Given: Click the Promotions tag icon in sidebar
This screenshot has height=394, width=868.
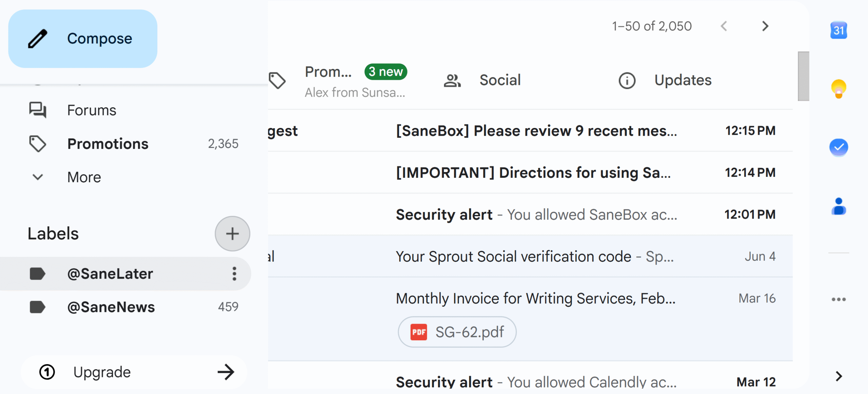Looking at the screenshot, I should click(x=38, y=144).
